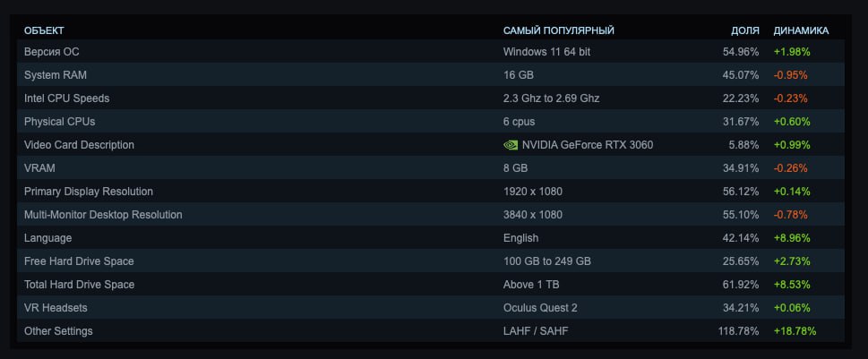Screen dimensions: 868x359
Task: Open the Physical CPUs details row
Action: (x=60, y=122)
